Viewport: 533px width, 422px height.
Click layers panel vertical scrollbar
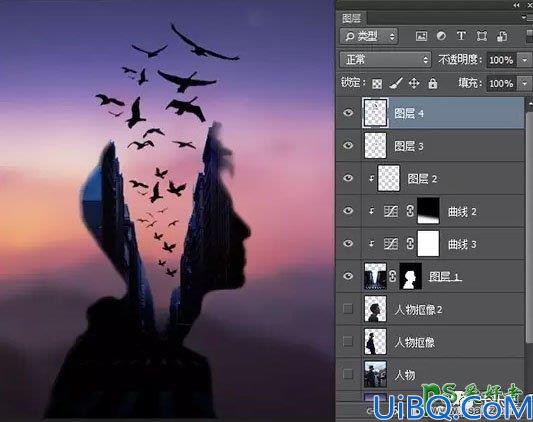[529, 228]
